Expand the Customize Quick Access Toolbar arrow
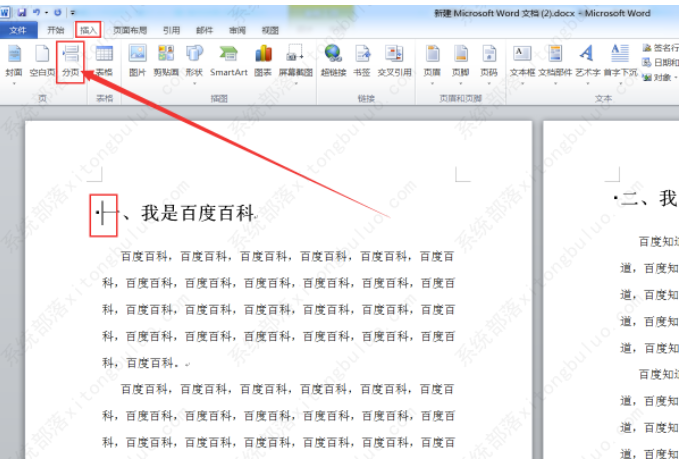682x461 pixels. [x=73, y=13]
